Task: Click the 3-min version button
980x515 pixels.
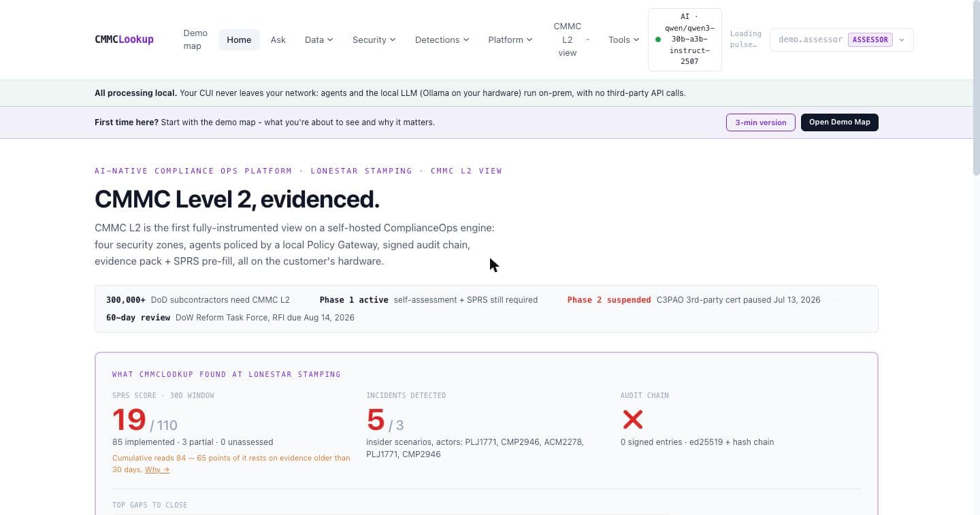Action: (760, 122)
